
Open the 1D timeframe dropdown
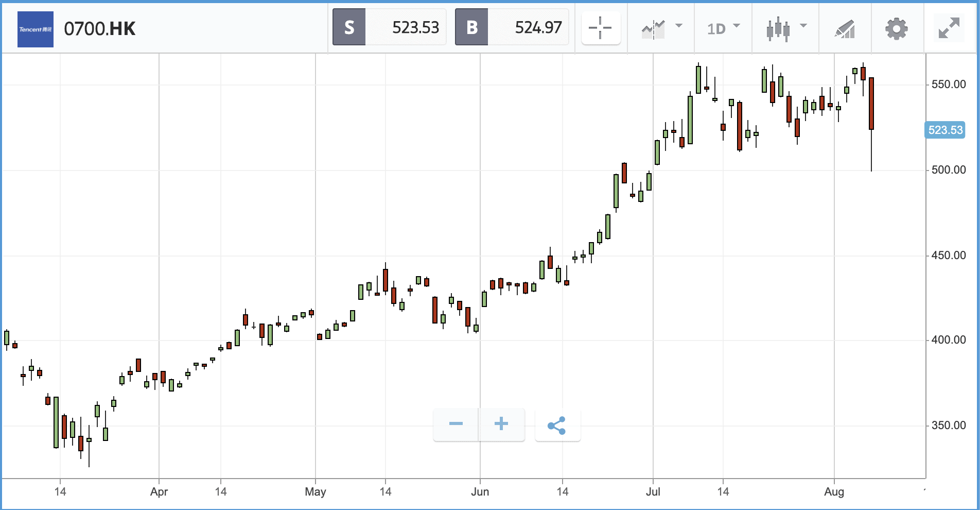pyautogui.click(x=723, y=28)
